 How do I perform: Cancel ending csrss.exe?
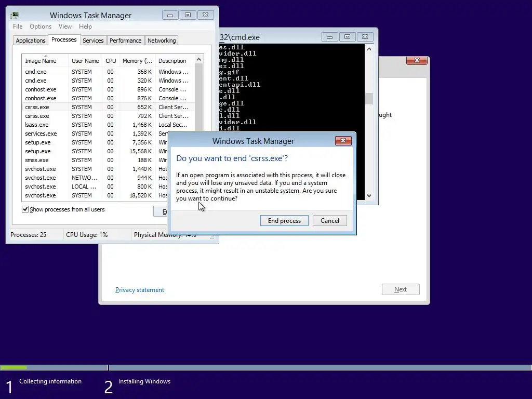(329, 220)
